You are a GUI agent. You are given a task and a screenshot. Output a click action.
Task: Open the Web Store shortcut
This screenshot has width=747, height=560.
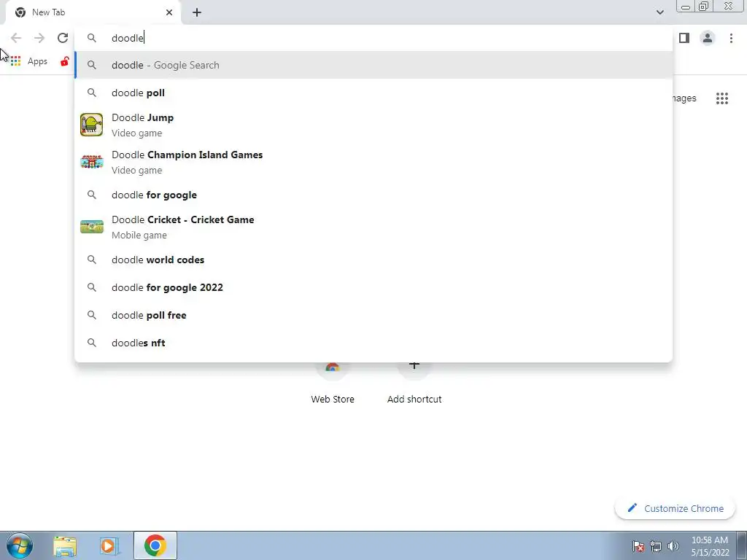(x=333, y=382)
